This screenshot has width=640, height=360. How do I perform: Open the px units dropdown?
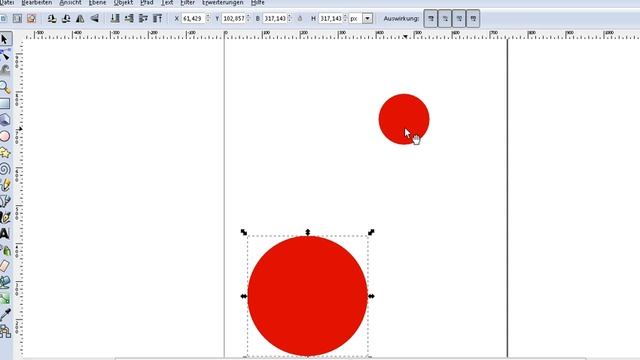pos(367,18)
